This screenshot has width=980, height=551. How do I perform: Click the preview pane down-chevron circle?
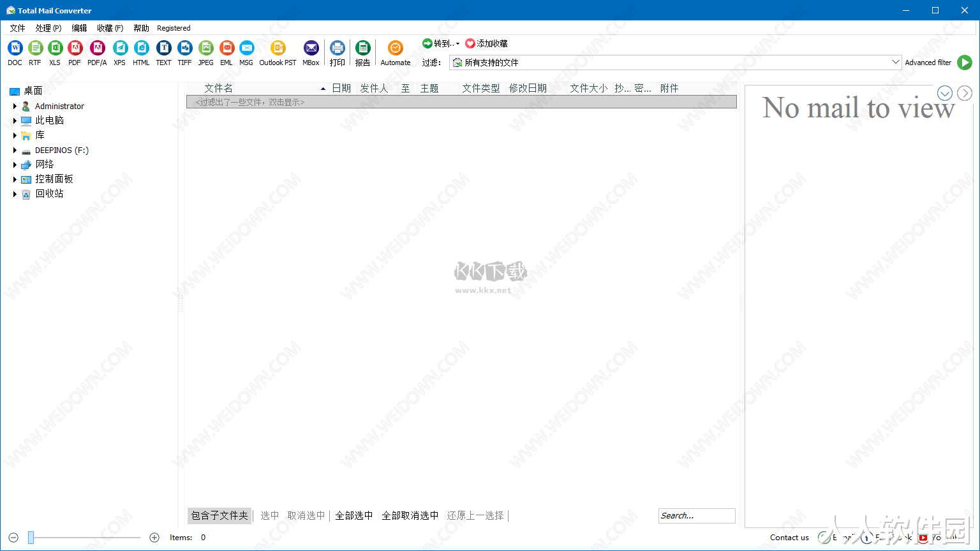click(x=945, y=93)
